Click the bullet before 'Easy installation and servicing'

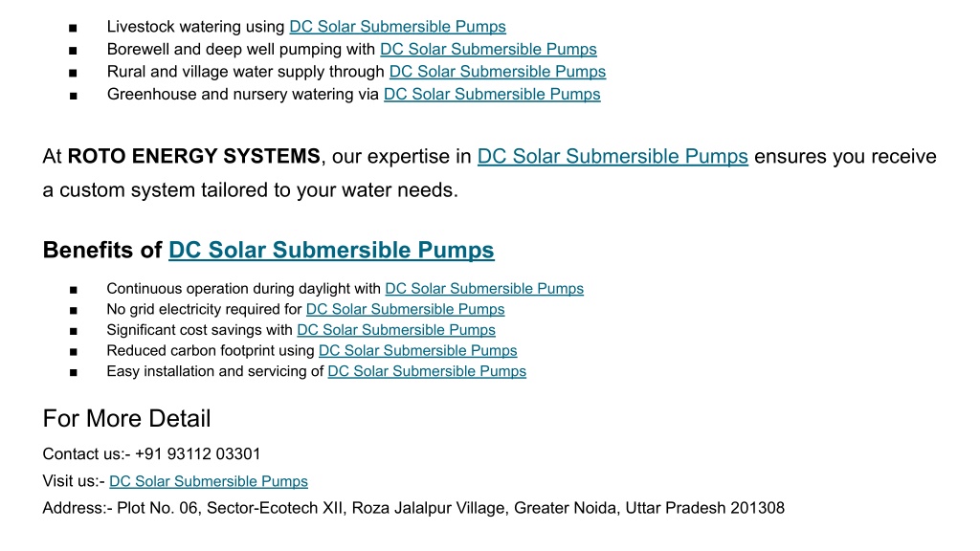(73, 372)
